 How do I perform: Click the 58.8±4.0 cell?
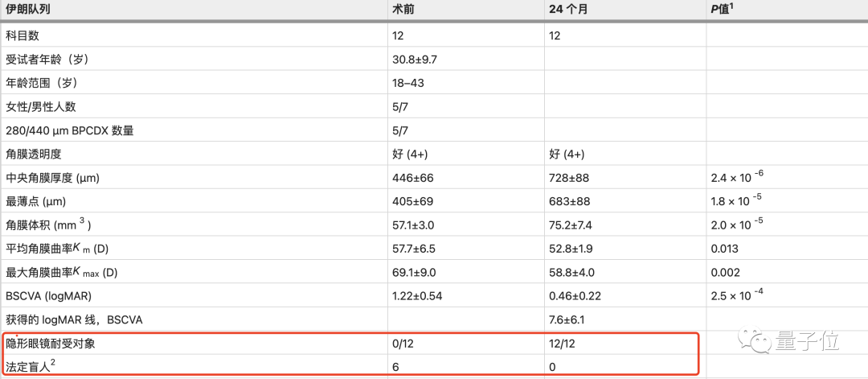[x=571, y=273]
